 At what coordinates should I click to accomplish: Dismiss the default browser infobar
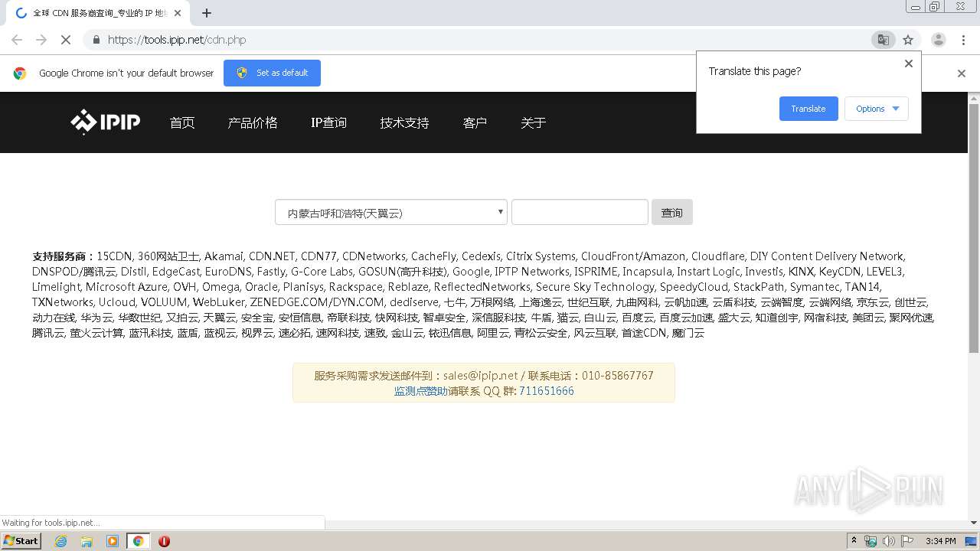[x=962, y=73]
